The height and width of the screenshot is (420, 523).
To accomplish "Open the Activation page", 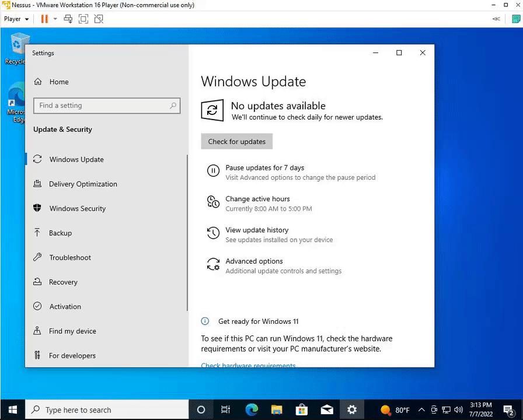I will coord(107,306).
